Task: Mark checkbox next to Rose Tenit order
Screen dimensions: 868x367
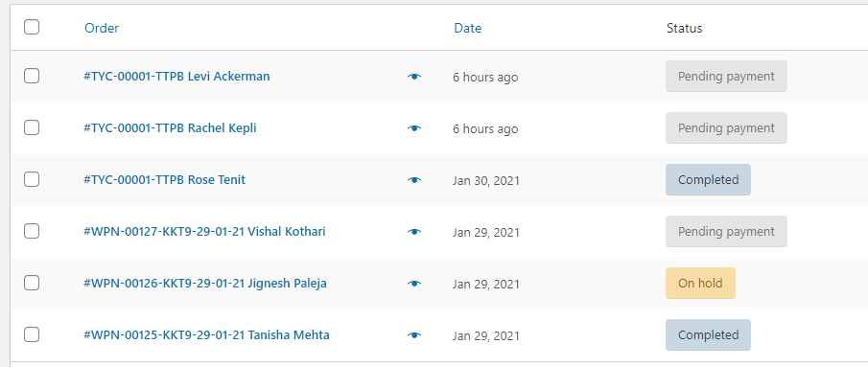Action: (x=32, y=179)
